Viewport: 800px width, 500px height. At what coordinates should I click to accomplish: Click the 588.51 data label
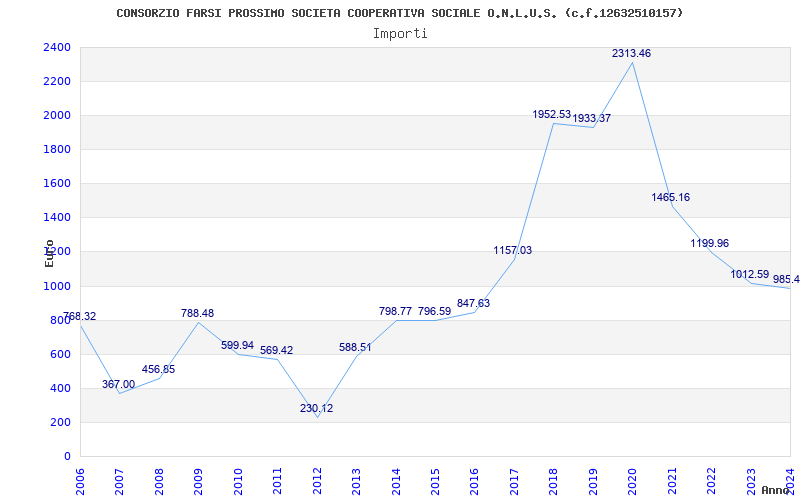point(355,347)
